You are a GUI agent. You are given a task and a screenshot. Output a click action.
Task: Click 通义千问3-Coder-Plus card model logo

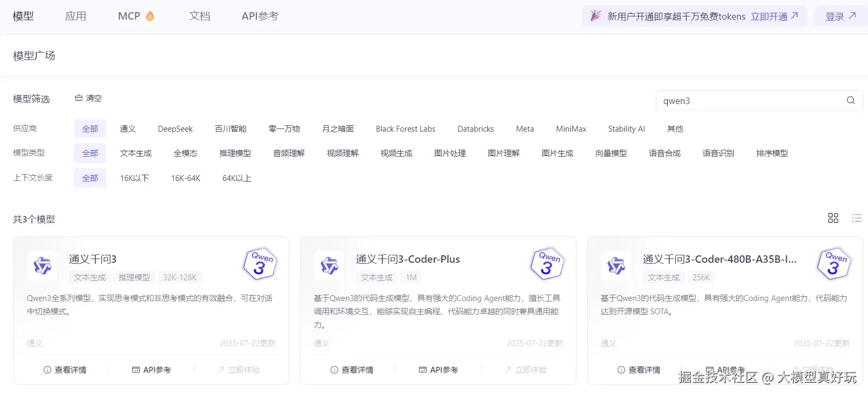coord(329,265)
